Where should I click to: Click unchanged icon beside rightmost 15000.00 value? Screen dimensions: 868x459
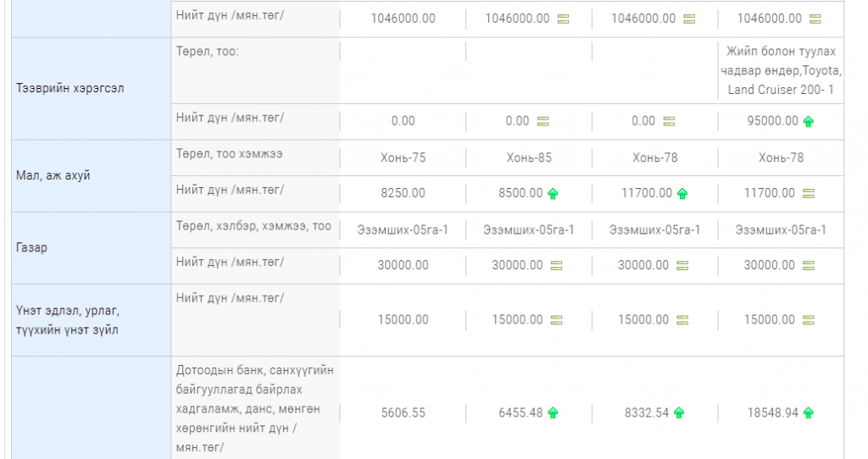click(809, 320)
